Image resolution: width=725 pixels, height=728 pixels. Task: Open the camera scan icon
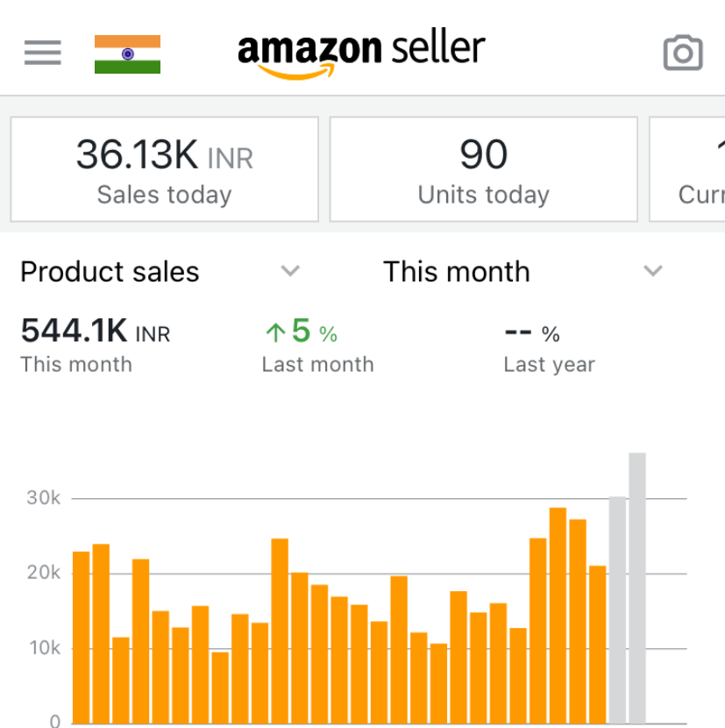(683, 53)
